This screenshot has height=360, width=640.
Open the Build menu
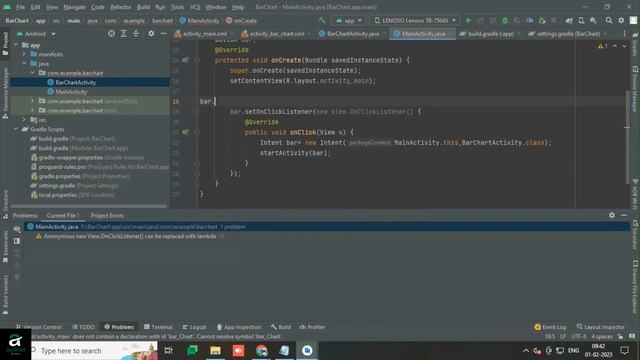[x=143, y=7]
